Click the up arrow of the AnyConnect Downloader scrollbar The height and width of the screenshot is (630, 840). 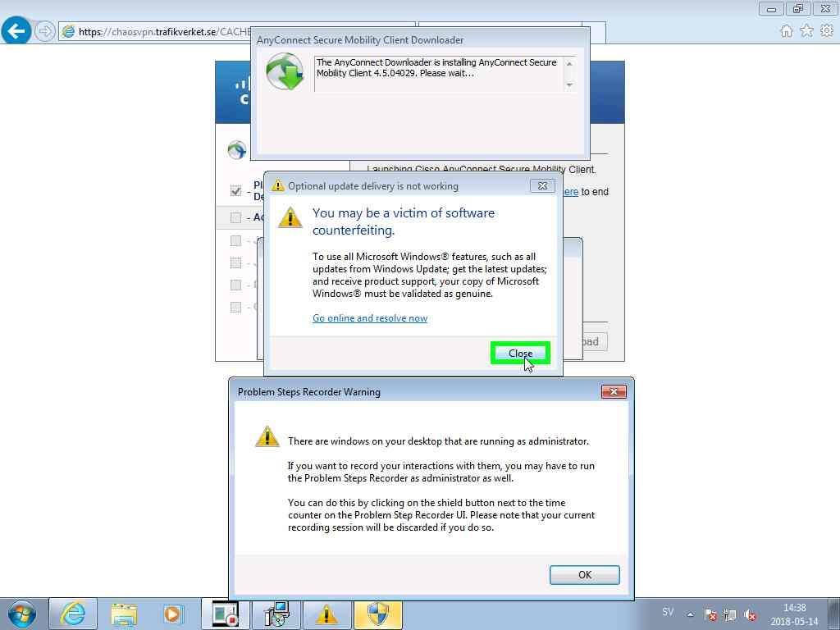click(x=569, y=64)
